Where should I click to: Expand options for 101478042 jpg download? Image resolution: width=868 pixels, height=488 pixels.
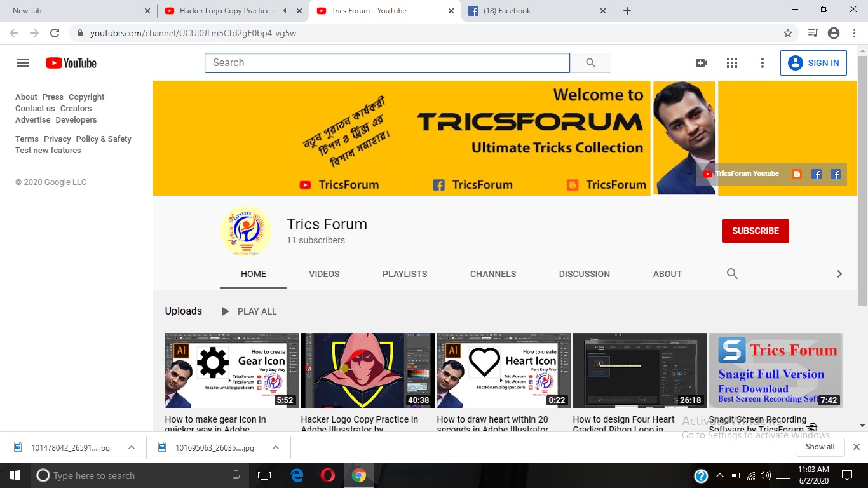coord(132,447)
